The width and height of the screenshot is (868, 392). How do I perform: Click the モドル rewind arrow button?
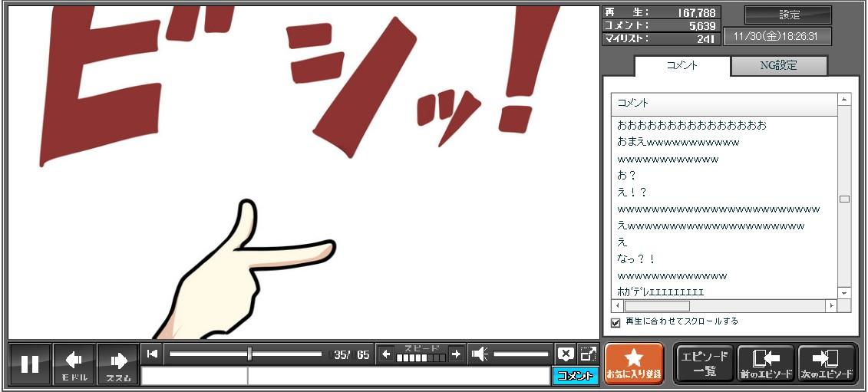click(74, 364)
